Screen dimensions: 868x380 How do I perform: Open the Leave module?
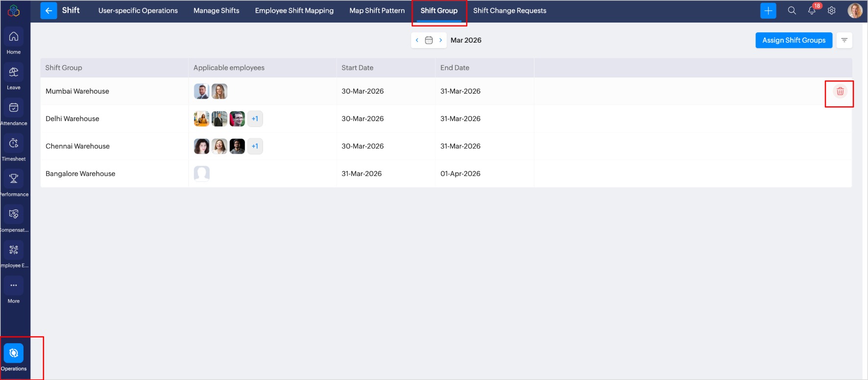coord(14,73)
